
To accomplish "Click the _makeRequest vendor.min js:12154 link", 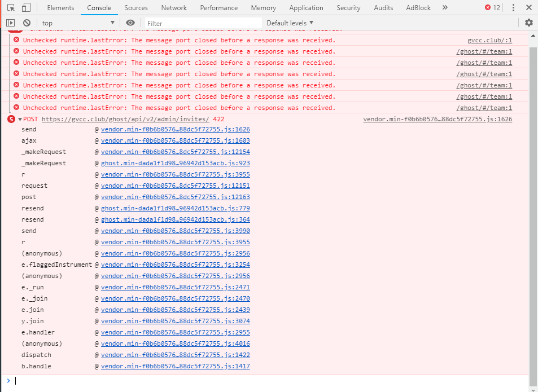I will click(x=176, y=152).
